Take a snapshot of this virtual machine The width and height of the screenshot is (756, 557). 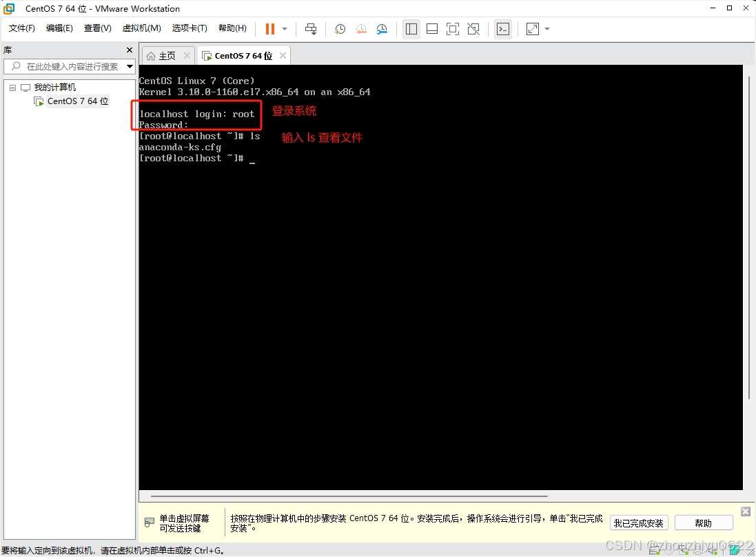340,29
